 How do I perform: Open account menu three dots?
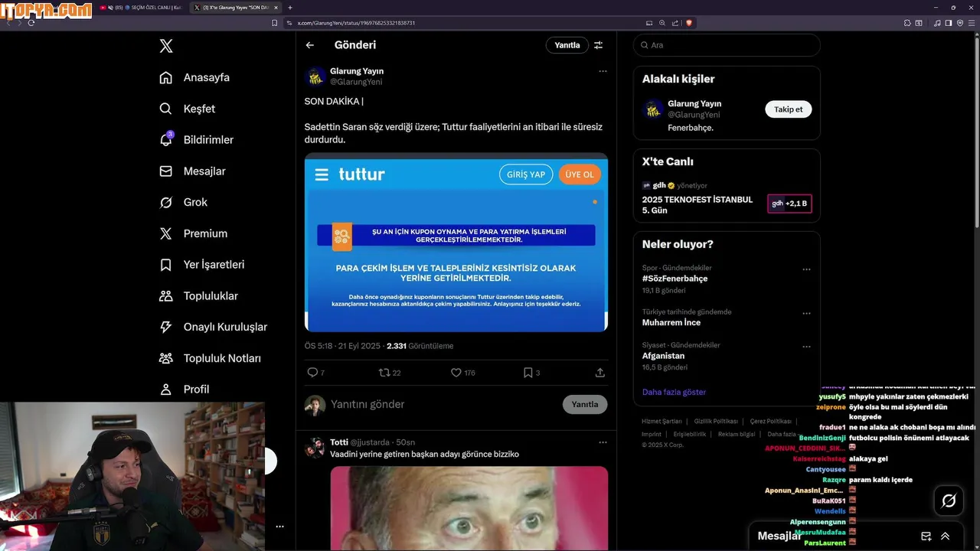pyautogui.click(x=279, y=527)
